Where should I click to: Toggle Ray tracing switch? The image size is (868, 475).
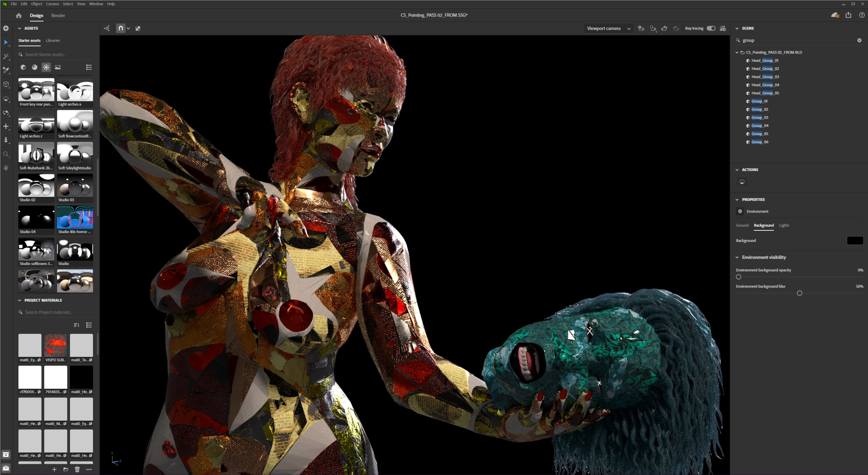pyautogui.click(x=711, y=28)
